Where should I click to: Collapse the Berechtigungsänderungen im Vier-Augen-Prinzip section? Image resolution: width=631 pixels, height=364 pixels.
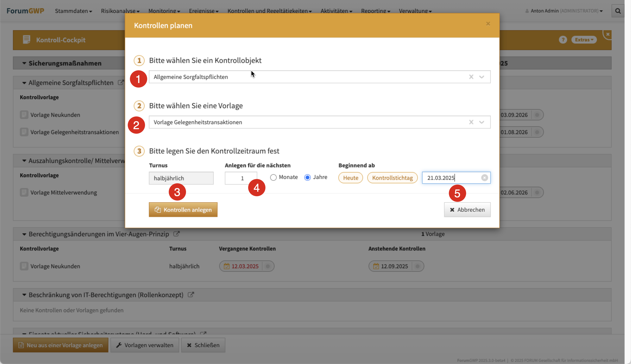24,234
